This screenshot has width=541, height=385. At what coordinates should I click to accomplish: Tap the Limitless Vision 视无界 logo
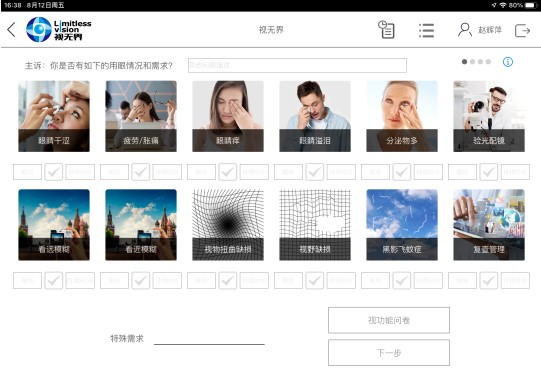59,30
